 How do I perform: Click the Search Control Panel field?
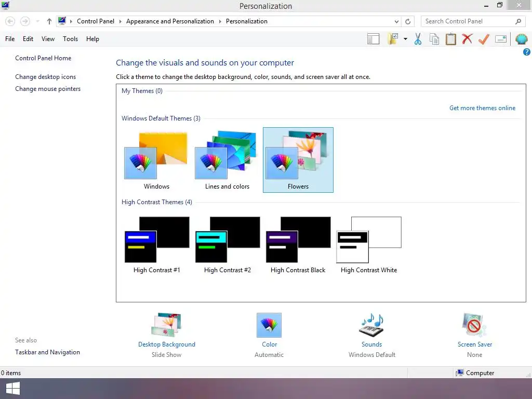click(x=473, y=21)
